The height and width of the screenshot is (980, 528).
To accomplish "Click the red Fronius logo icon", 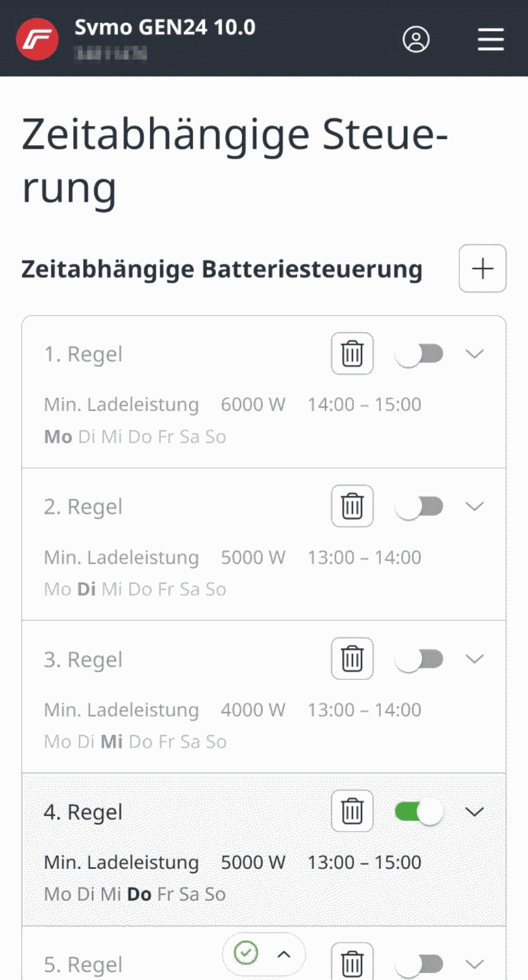I will [37, 39].
